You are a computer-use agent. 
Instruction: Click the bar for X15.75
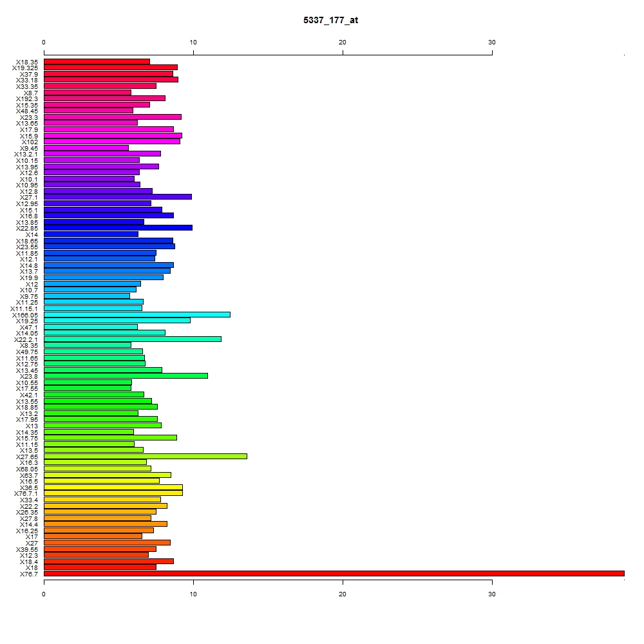pyautogui.click(x=110, y=437)
